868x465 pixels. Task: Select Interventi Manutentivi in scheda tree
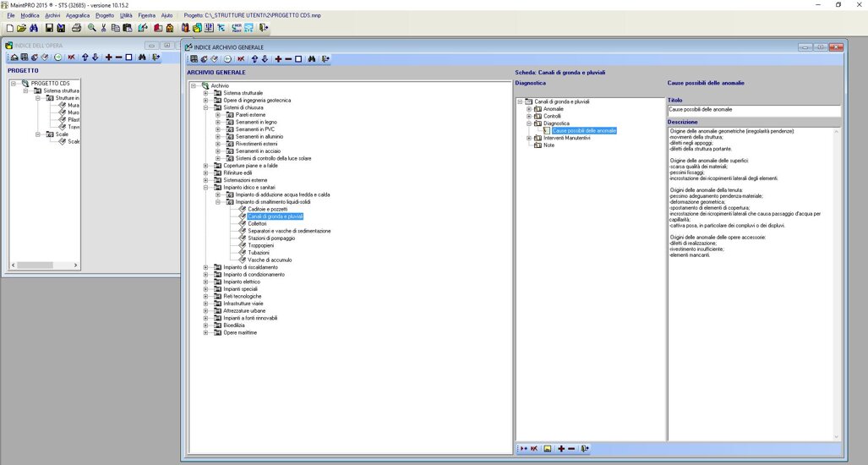click(566, 138)
